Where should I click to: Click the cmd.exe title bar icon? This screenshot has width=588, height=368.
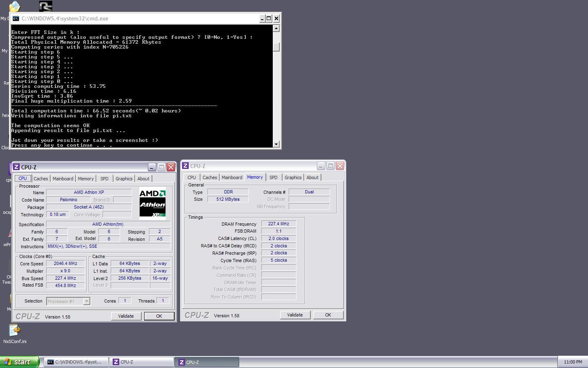pyautogui.click(x=16, y=18)
